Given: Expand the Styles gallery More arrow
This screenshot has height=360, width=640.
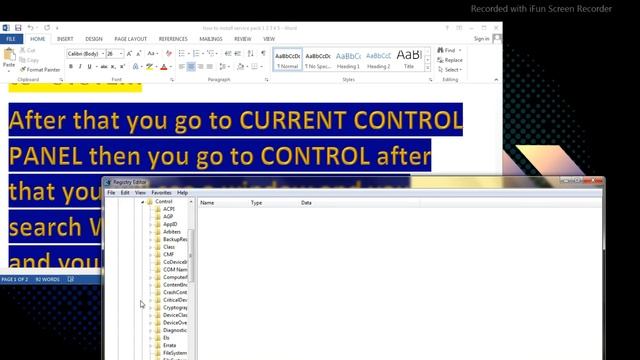Looking at the screenshot, I should [x=428, y=68].
